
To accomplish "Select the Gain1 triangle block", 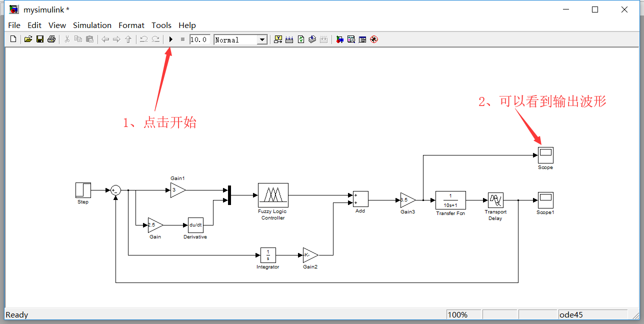I will pos(178,190).
